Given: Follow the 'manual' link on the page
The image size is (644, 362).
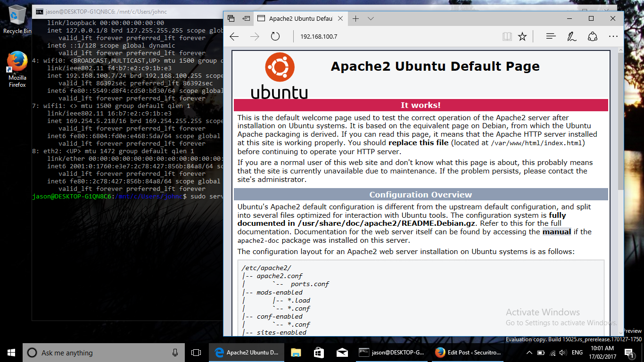Looking at the screenshot, I should click(x=557, y=231).
